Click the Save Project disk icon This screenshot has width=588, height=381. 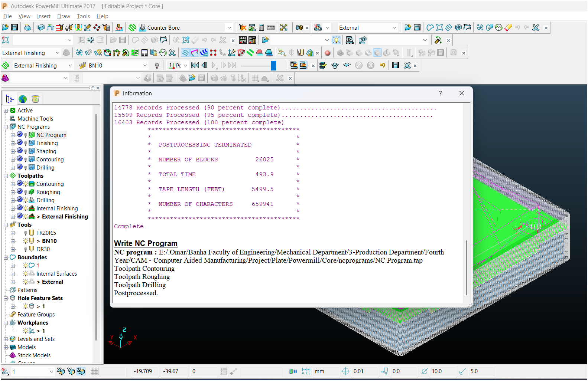tap(14, 27)
